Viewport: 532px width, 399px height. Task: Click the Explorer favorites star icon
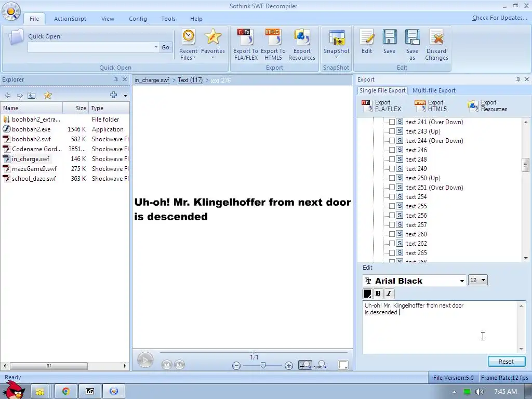[x=48, y=96]
